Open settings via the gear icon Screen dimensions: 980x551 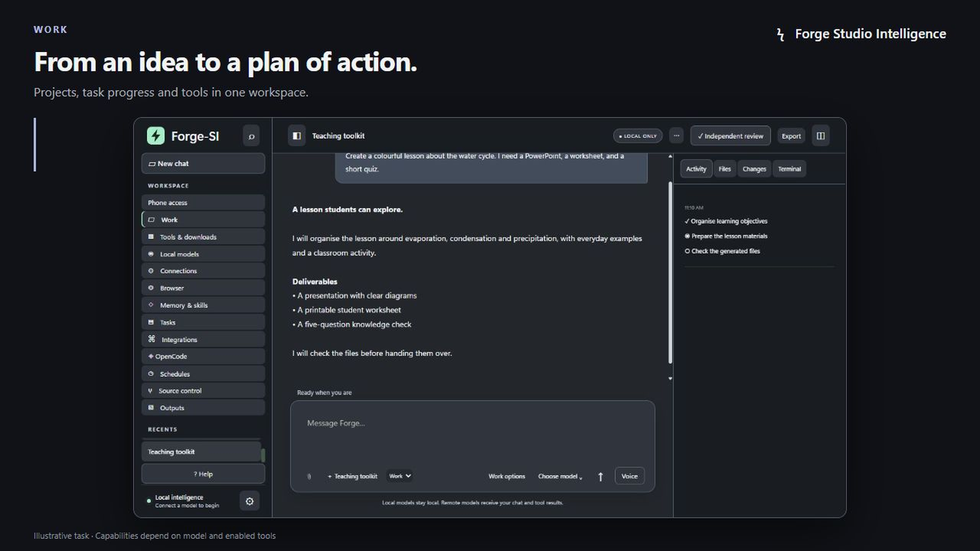coord(249,501)
